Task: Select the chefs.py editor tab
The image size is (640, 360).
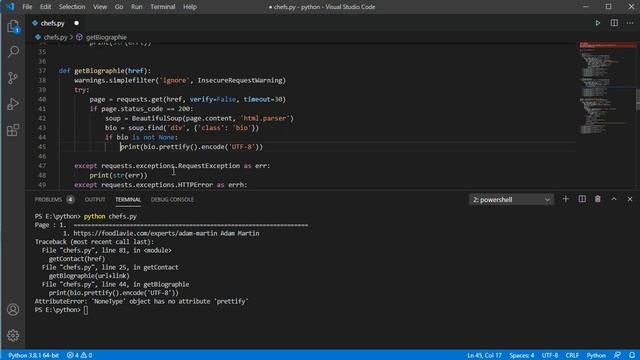Action: pos(56,23)
